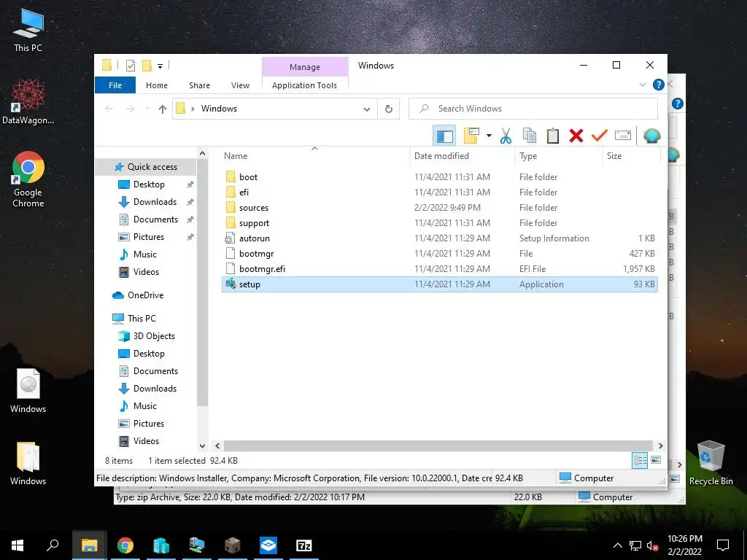The height and width of the screenshot is (560, 747).
Task: Click the email envelope toolbar icon
Action: pyautogui.click(x=623, y=136)
